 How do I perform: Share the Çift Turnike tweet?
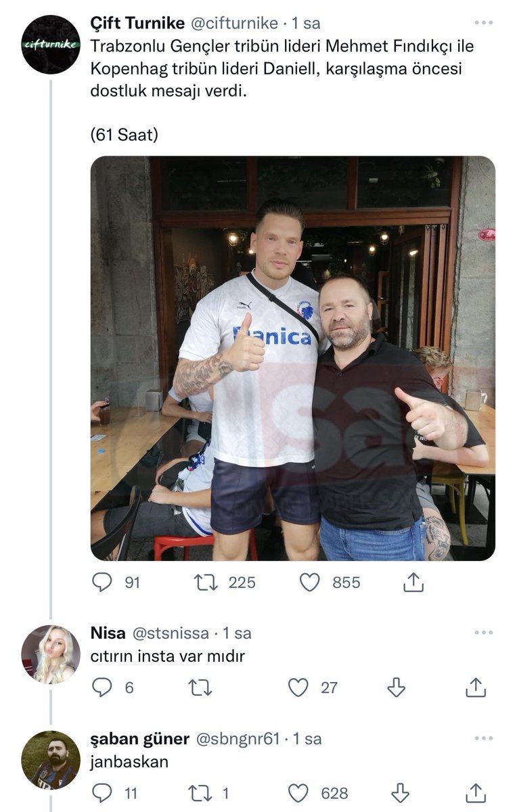[x=413, y=582]
